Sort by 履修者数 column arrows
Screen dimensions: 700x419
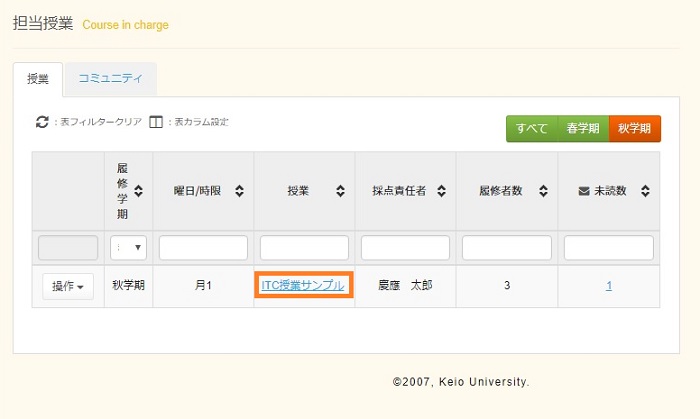click(x=544, y=190)
